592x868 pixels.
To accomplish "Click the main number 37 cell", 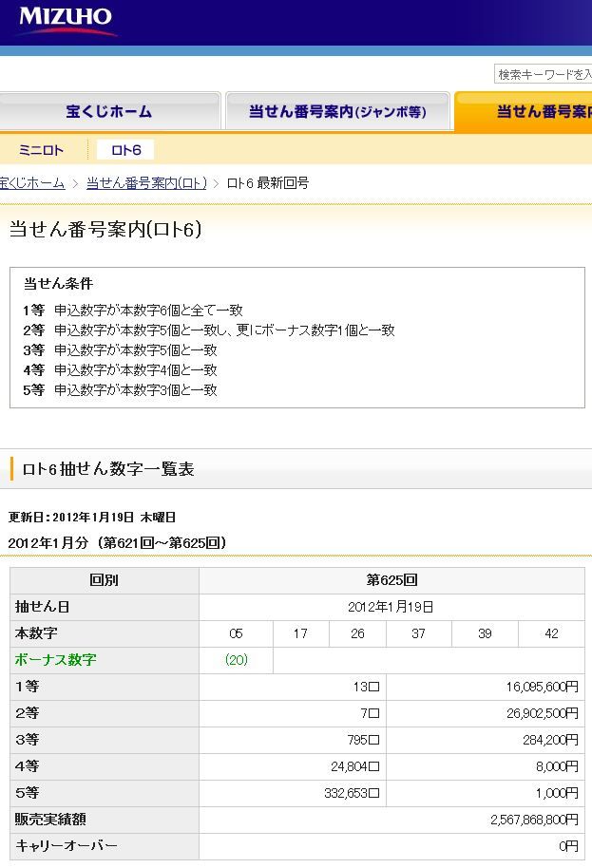I will pyautogui.click(x=419, y=633).
